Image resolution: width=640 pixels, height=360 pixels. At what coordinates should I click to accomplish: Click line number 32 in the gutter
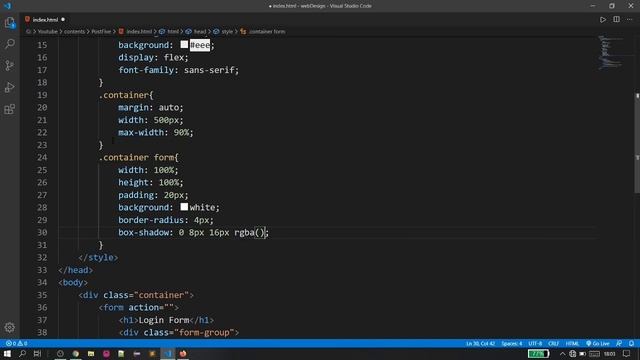pos(42,258)
